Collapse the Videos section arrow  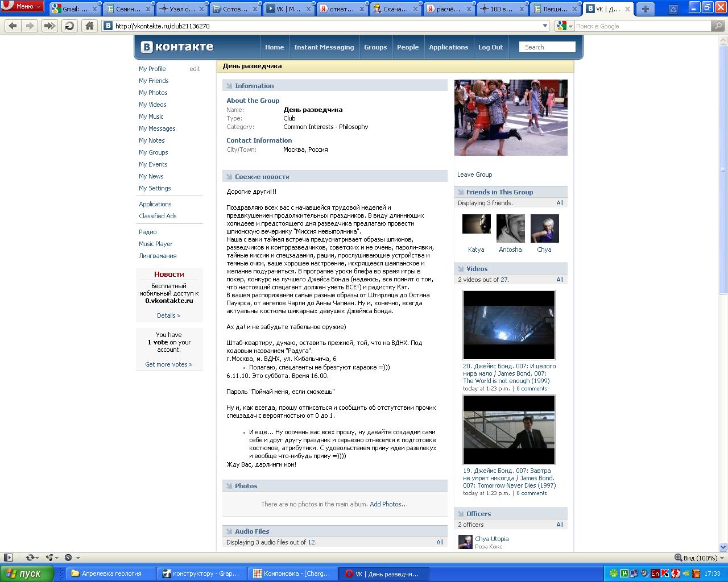click(461, 269)
